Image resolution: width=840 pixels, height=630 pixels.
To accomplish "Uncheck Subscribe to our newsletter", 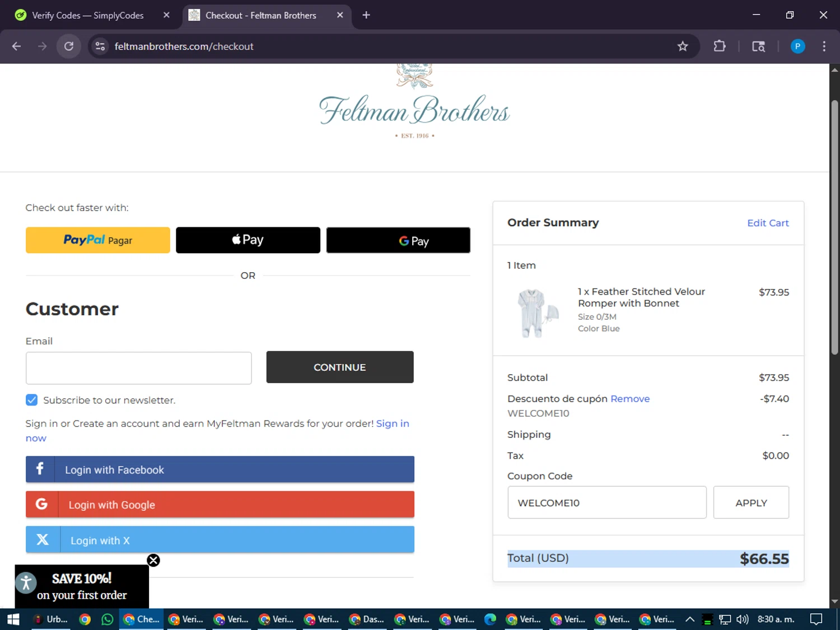I will [32, 400].
